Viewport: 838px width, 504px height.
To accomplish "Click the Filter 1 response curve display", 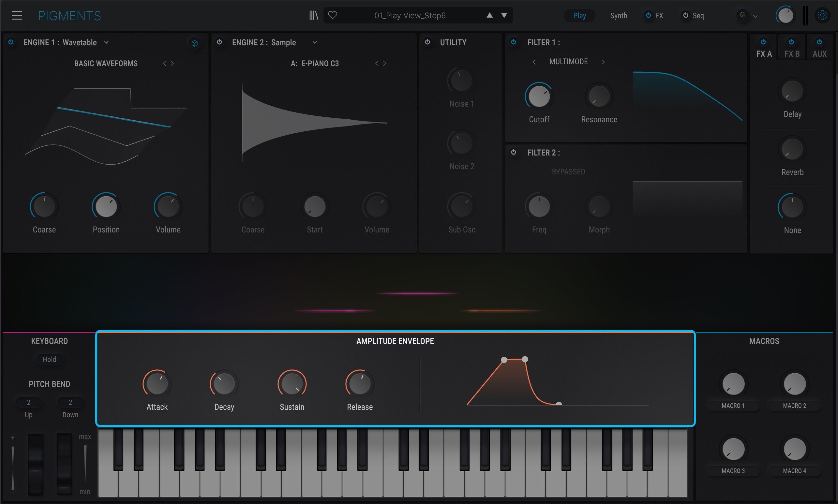I will click(x=688, y=96).
